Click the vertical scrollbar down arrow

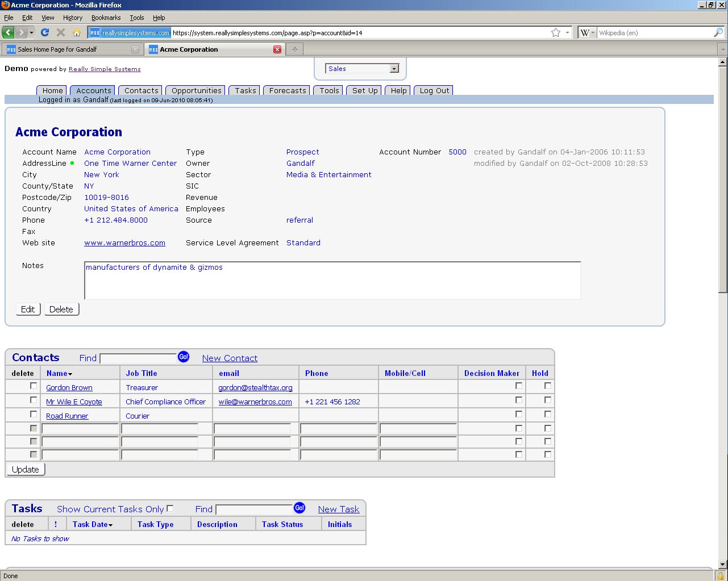(x=722, y=564)
